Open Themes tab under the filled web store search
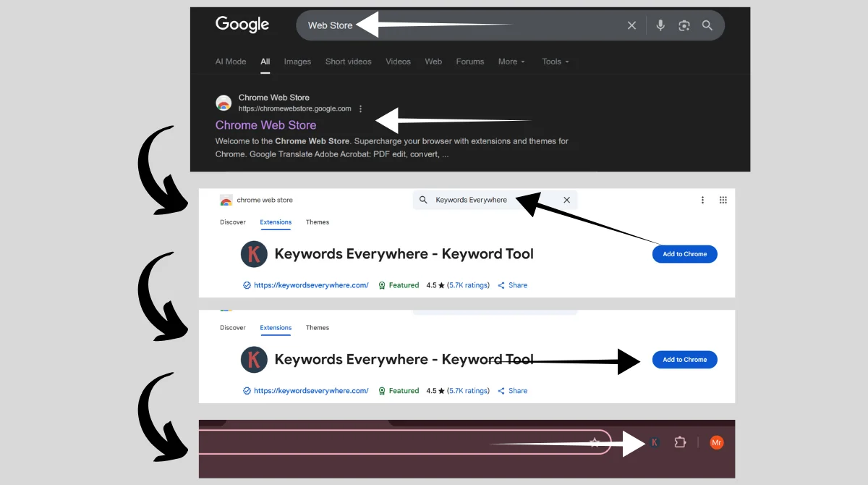This screenshot has height=485, width=868. point(318,222)
